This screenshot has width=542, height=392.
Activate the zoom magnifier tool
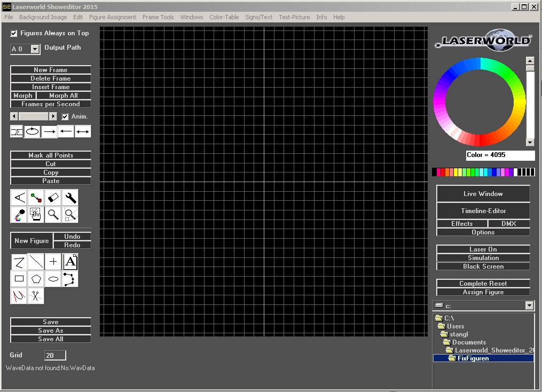click(53, 214)
